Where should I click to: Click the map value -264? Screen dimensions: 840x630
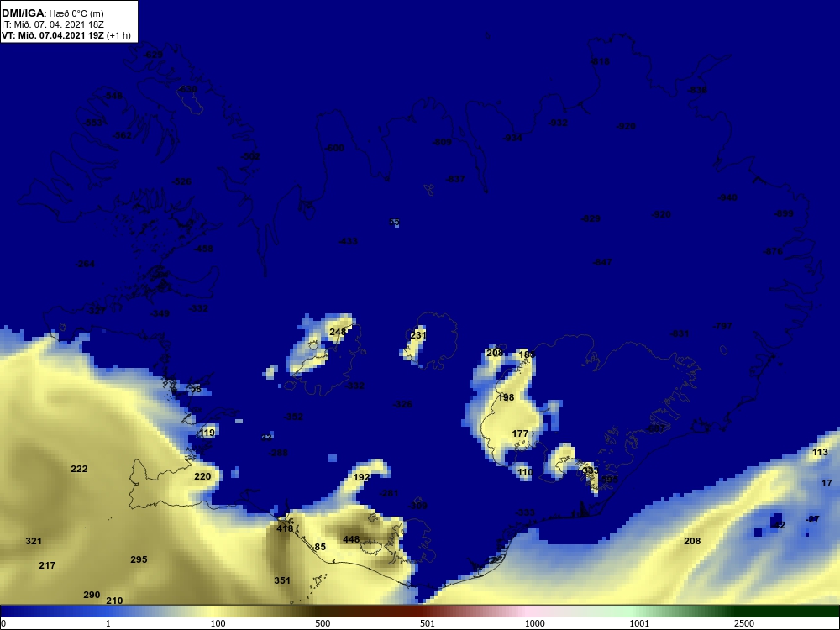[85, 264]
